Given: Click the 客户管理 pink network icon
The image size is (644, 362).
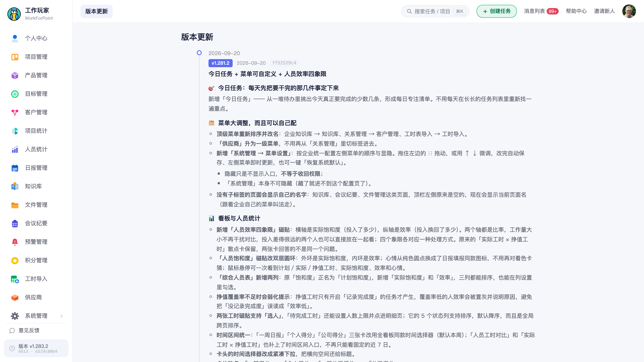Looking at the screenshot, I should (x=15, y=112).
